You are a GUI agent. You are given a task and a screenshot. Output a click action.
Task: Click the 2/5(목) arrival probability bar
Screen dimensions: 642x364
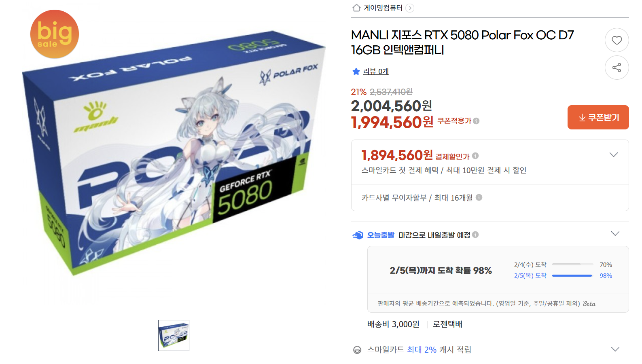[572, 276]
